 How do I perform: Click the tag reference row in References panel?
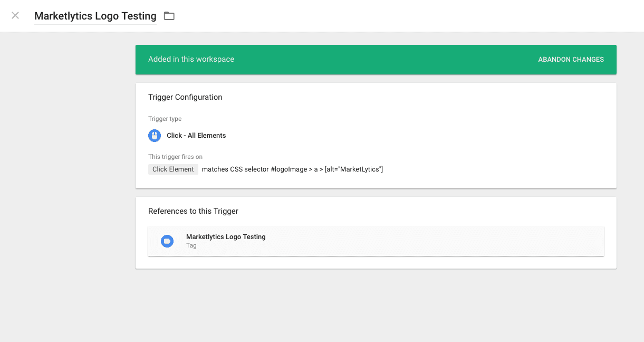click(376, 241)
